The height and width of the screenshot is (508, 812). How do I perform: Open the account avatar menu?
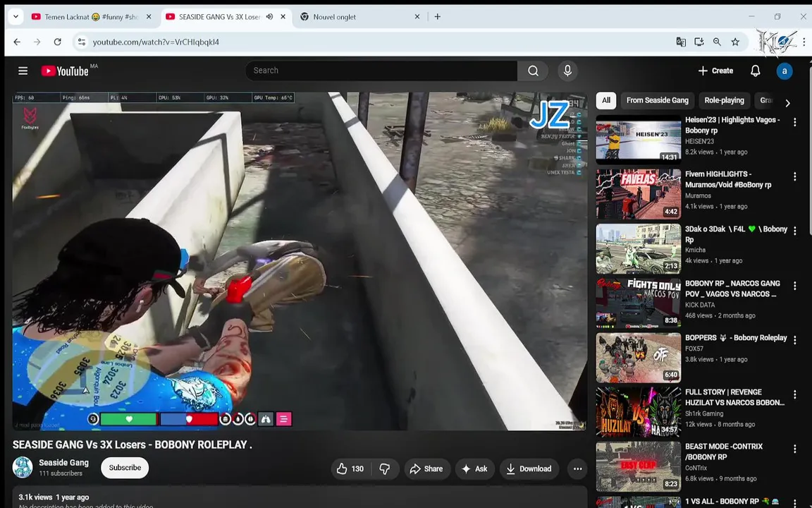click(784, 71)
